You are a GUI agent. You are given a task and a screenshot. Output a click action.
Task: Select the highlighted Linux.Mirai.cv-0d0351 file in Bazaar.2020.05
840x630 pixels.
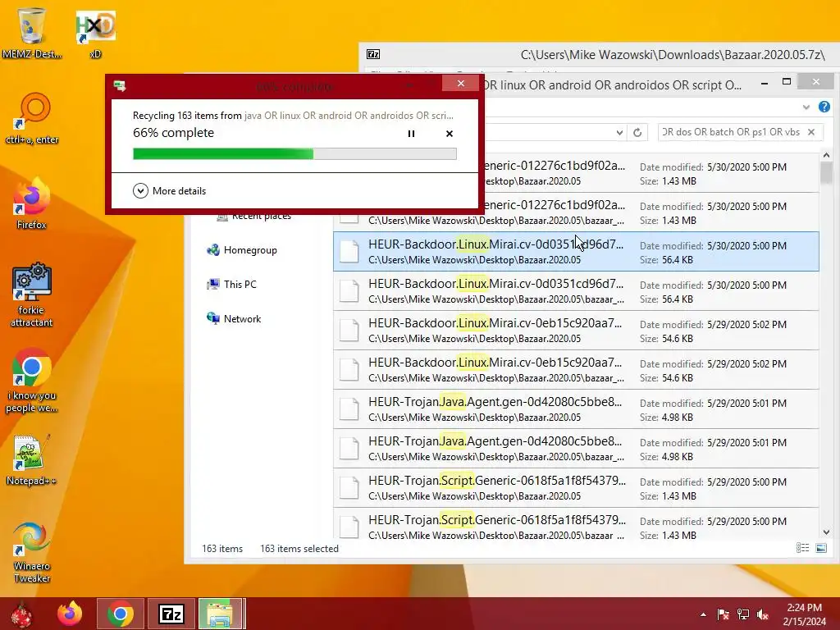pos(576,252)
